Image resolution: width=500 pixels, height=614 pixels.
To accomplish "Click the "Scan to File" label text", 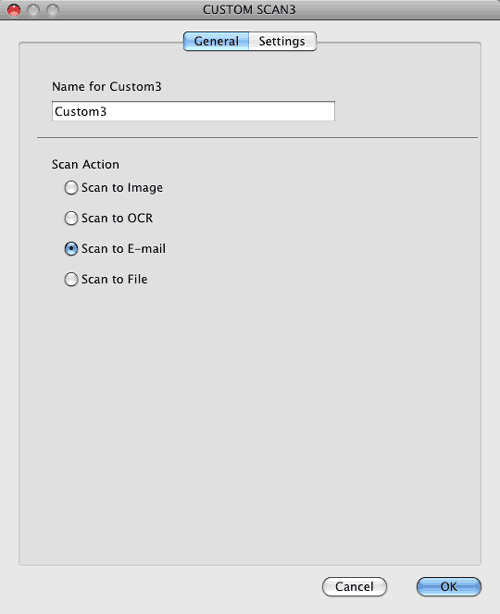I will pos(114,279).
